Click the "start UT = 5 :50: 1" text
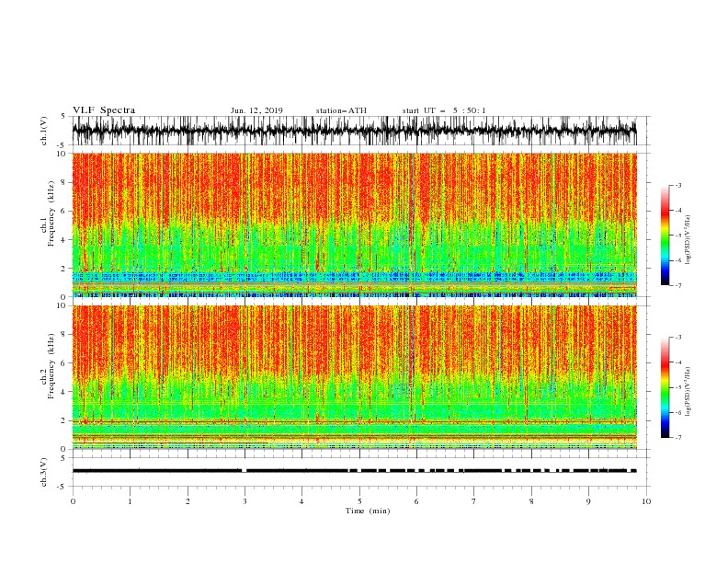The height and width of the screenshot is (563, 728). pyautogui.click(x=444, y=110)
